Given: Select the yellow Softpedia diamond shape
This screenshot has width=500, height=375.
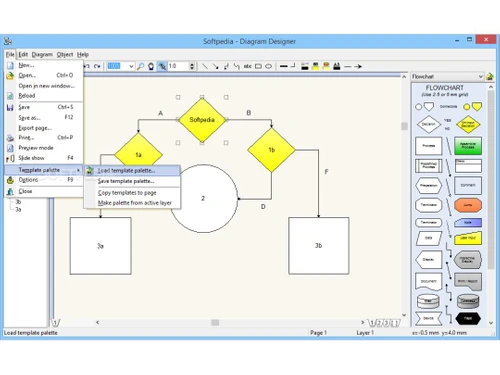Looking at the screenshot, I should point(202,120).
